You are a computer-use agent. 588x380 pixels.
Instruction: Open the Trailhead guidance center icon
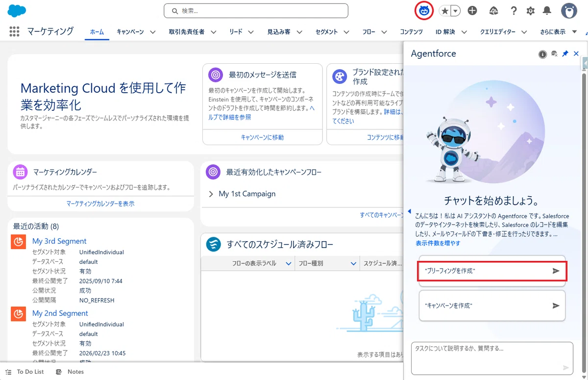(493, 11)
